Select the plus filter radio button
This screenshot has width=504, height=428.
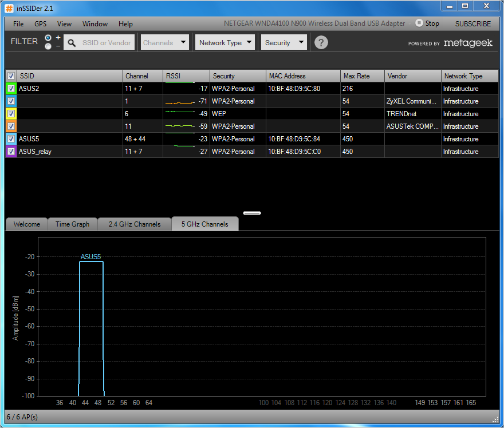pyautogui.click(x=48, y=38)
